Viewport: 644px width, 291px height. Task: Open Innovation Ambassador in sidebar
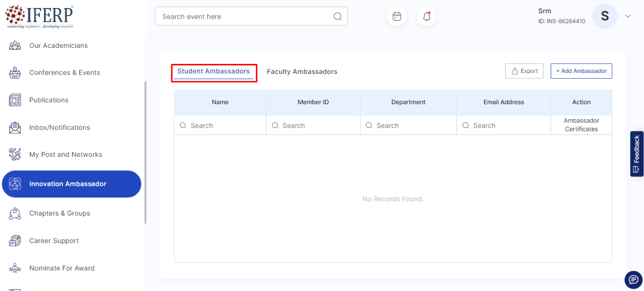click(72, 184)
